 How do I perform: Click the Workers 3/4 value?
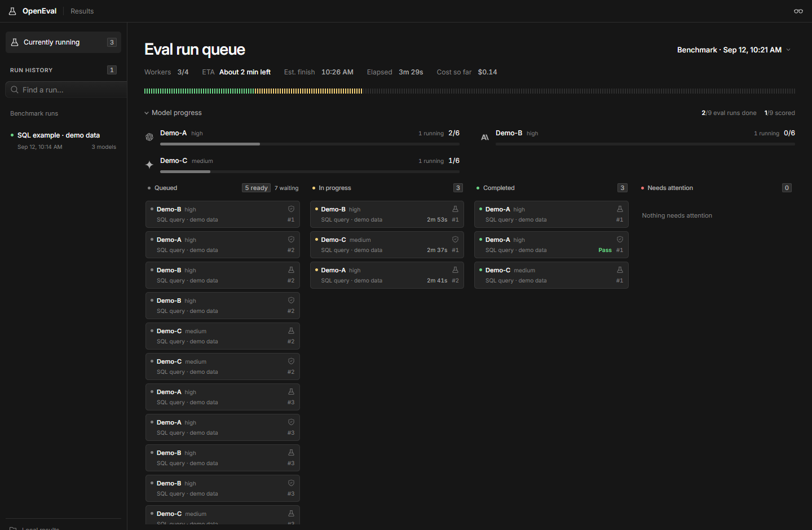tap(183, 72)
